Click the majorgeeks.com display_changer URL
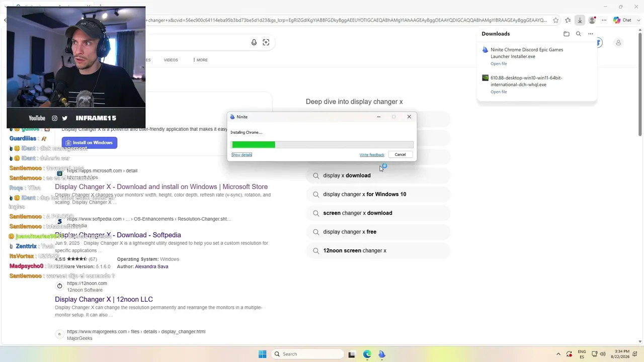644x362 pixels. [136, 331]
